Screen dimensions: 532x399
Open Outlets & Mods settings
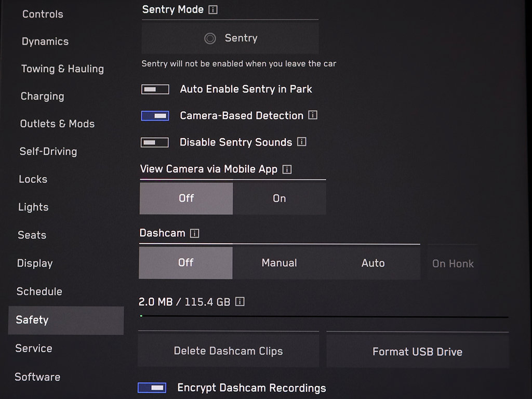57,124
